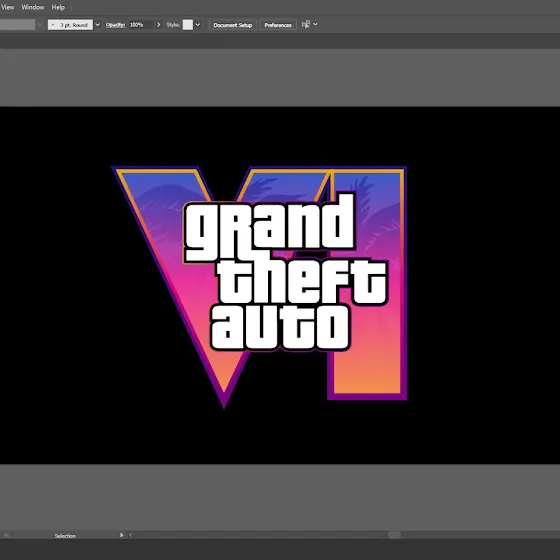560x560 pixels.
Task: Open the View menu
Action: (x=8, y=7)
